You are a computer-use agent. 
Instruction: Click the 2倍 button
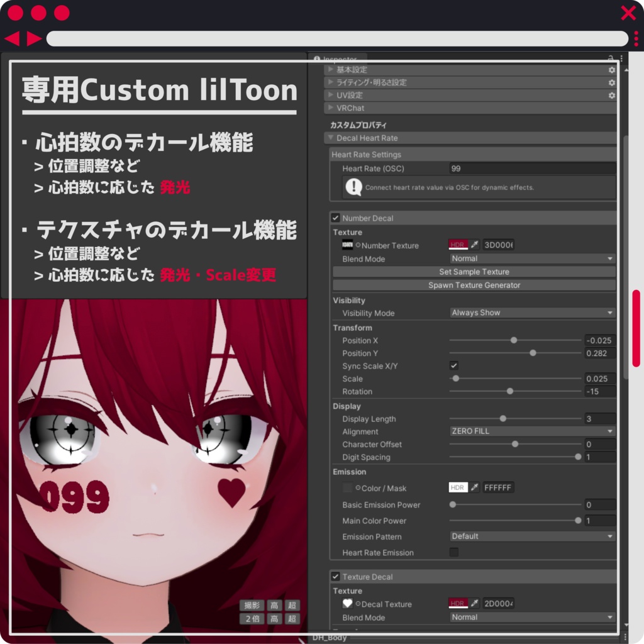(252, 619)
